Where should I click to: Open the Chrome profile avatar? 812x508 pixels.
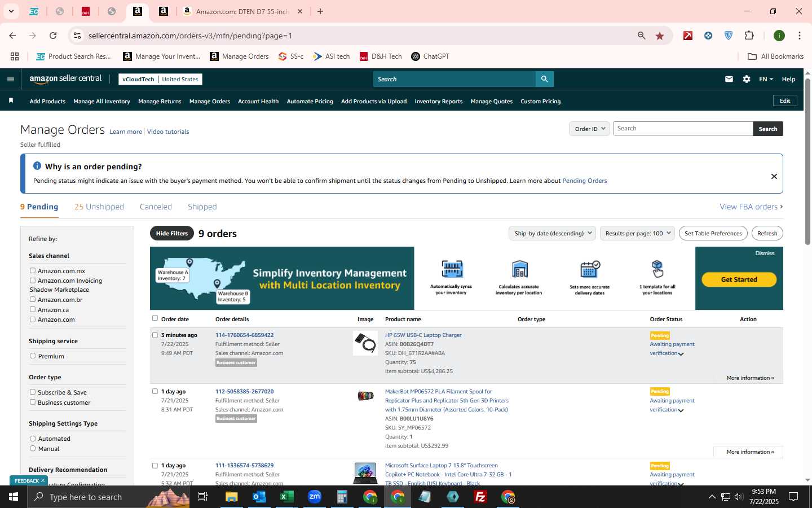[779, 36]
